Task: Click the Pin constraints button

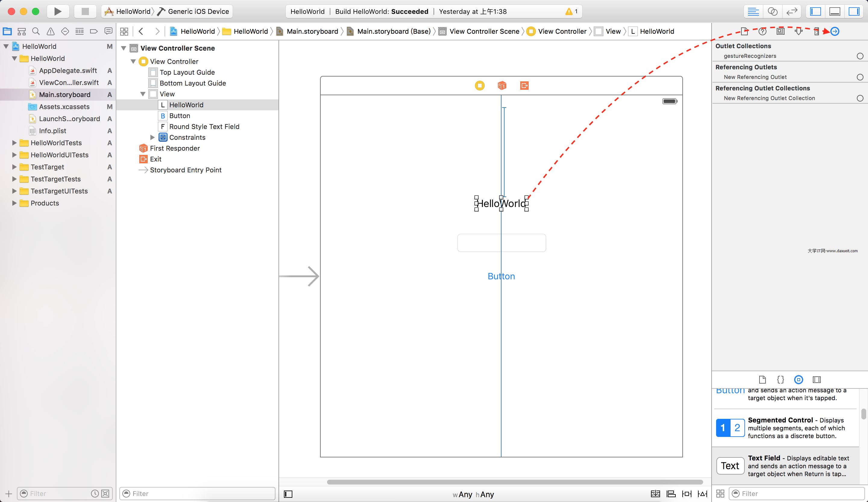Action: pyautogui.click(x=687, y=494)
